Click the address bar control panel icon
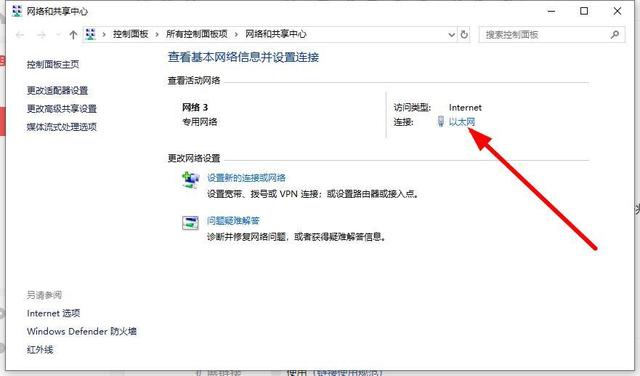 90,34
